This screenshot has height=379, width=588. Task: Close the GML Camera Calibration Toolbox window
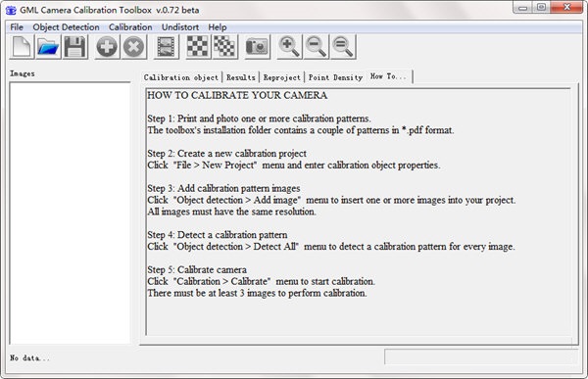click(566, 8)
